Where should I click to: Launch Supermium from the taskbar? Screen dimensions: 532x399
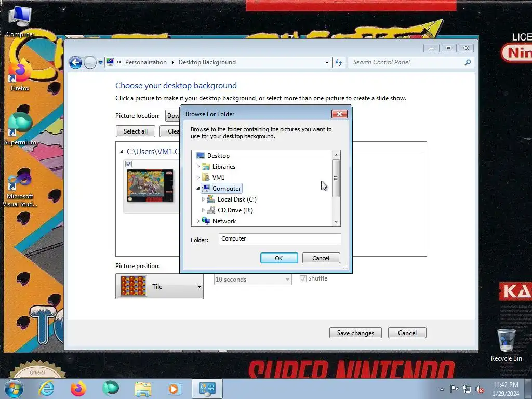pyautogui.click(x=111, y=389)
